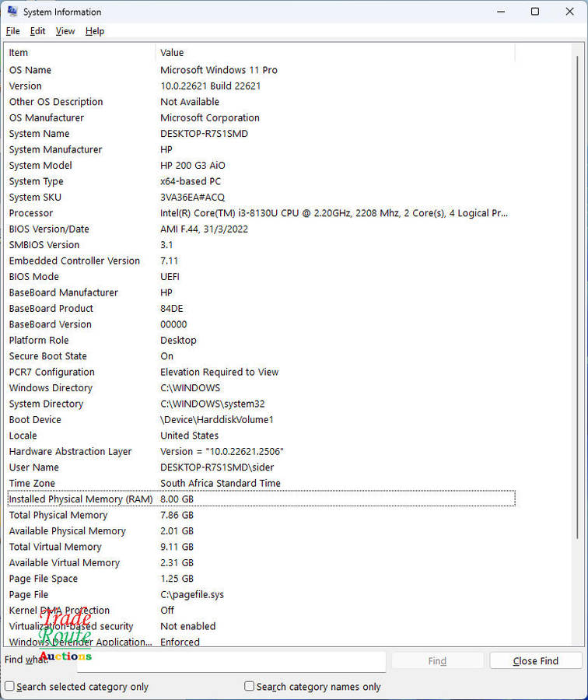This screenshot has height=700, width=588.
Task: Click the System Information title bar icon
Action: [12, 12]
